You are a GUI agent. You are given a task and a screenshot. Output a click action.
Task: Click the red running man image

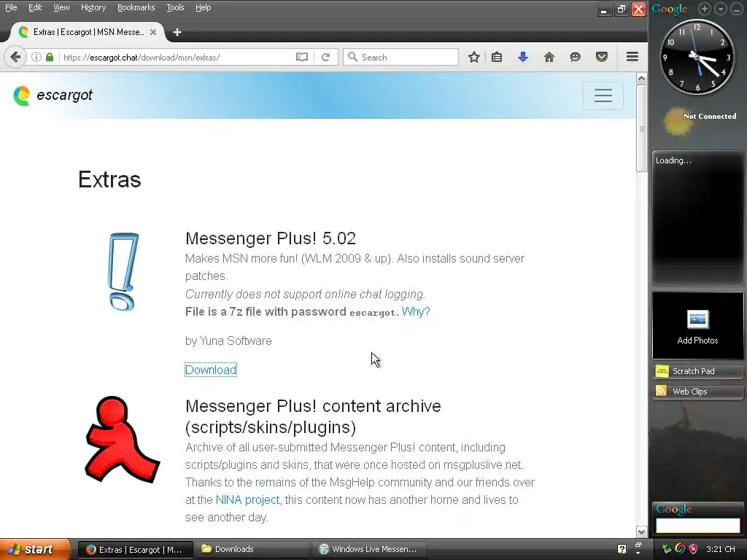[123, 440]
